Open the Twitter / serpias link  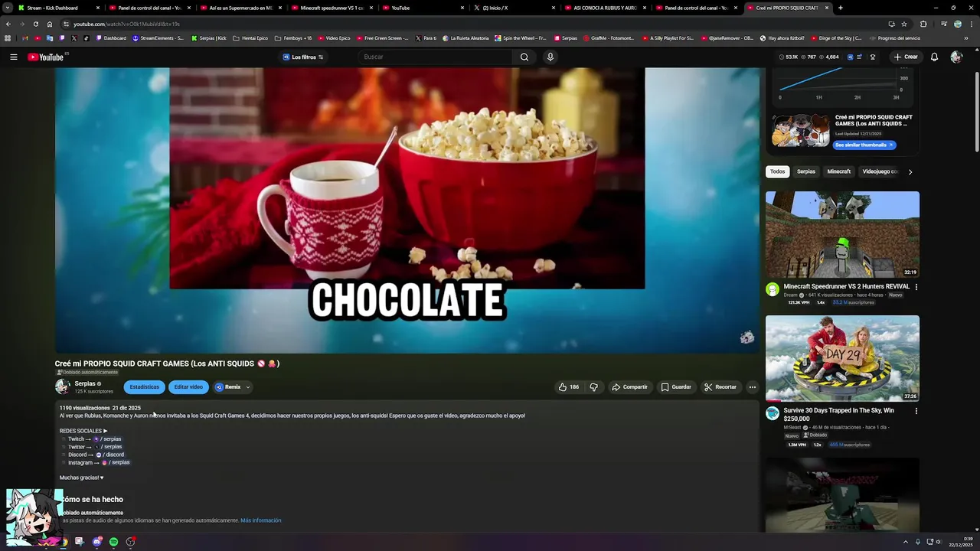(109, 447)
